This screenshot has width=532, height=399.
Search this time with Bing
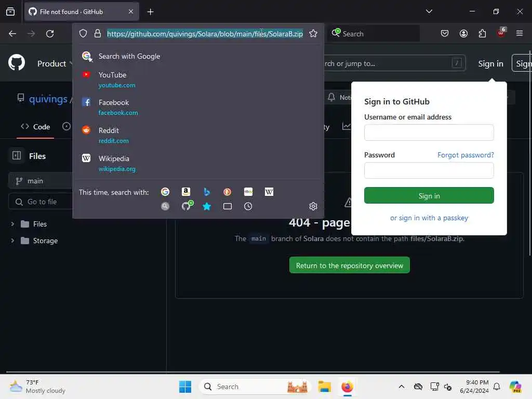click(207, 192)
